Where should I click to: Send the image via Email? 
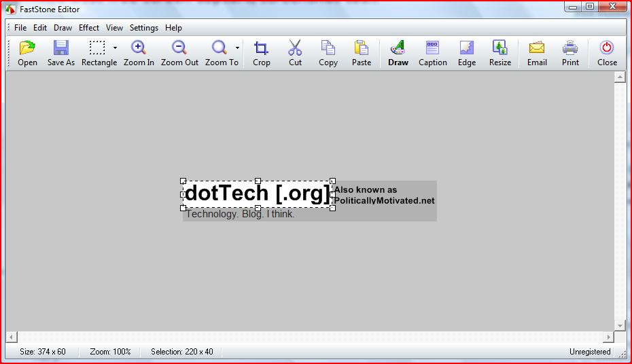coord(537,49)
